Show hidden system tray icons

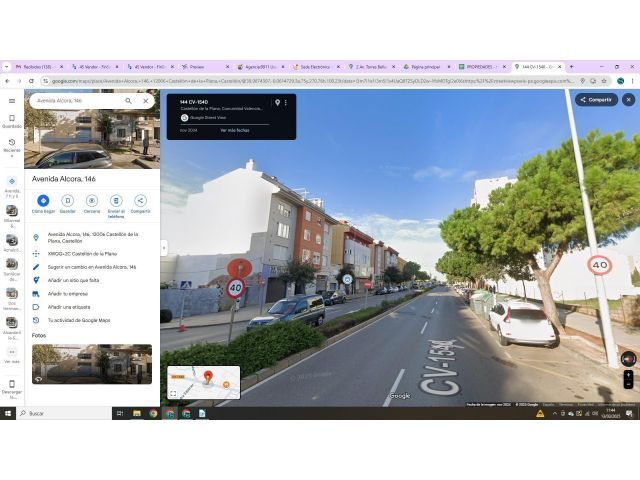(x=555, y=413)
